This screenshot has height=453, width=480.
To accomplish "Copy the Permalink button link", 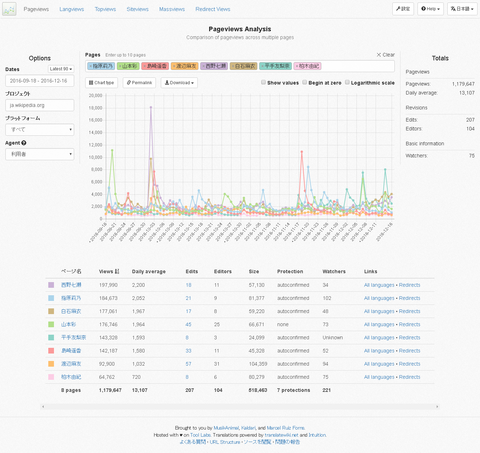I will pyautogui.click(x=139, y=83).
